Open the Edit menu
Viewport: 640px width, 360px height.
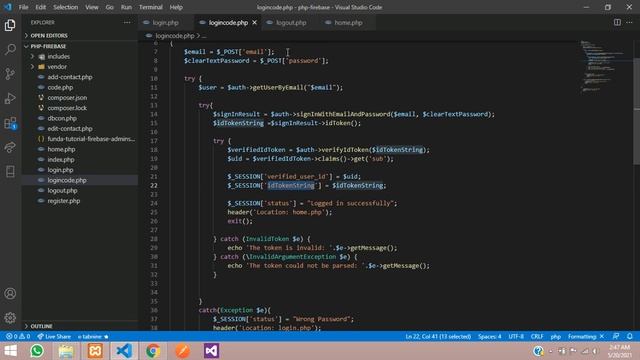pos(40,7)
